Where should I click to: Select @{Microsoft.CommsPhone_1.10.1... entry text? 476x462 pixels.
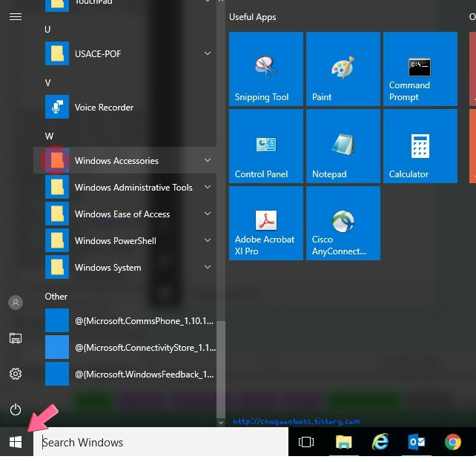click(144, 321)
